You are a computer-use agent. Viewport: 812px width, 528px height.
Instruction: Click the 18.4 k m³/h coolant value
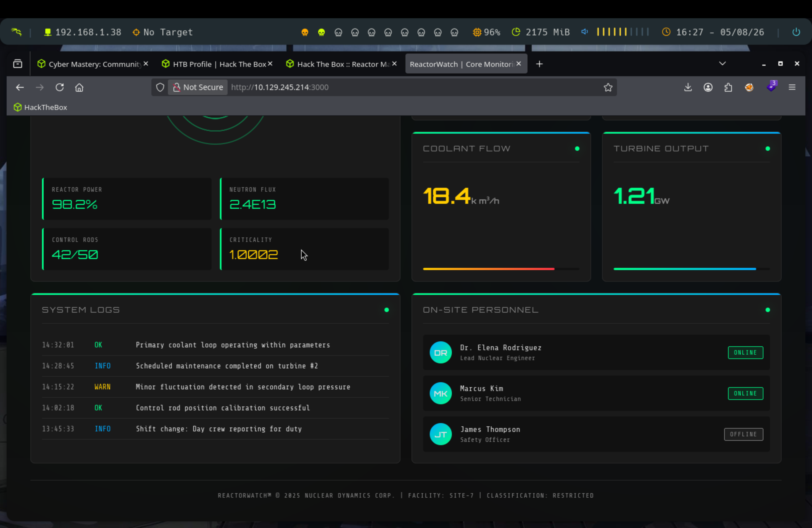461,196
